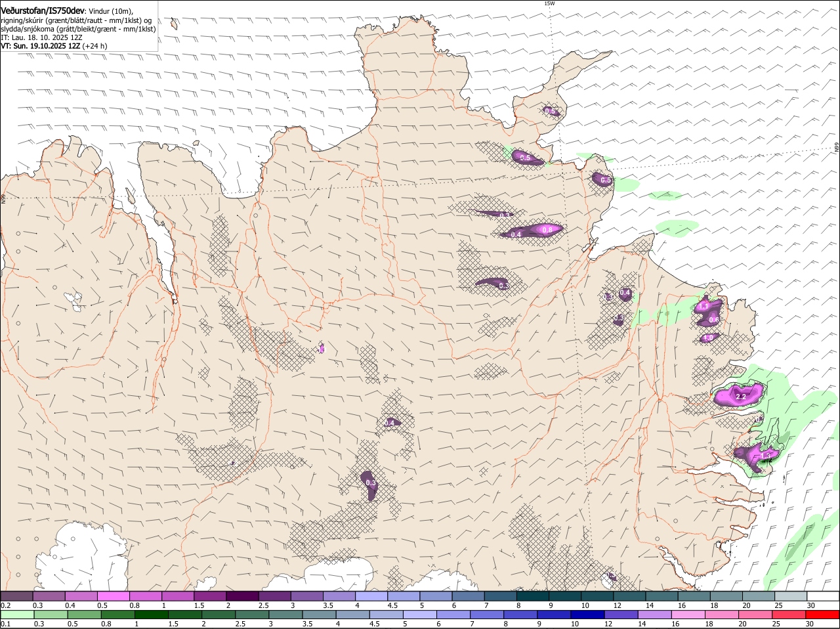The height and width of the screenshot is (629, 840).
Task: Click the N99 label on the right edge
Action: 837,148
